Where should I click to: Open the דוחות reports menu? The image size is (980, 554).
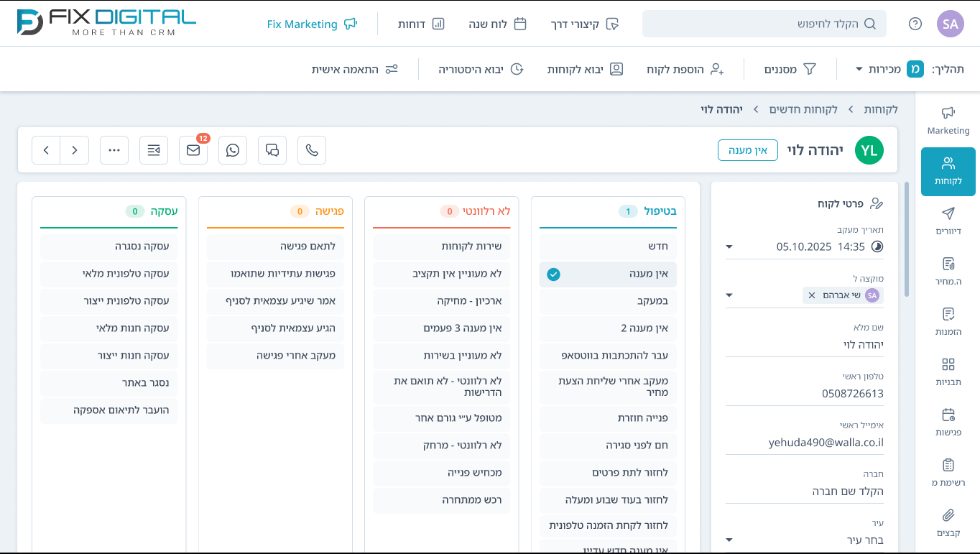[422, 24]
